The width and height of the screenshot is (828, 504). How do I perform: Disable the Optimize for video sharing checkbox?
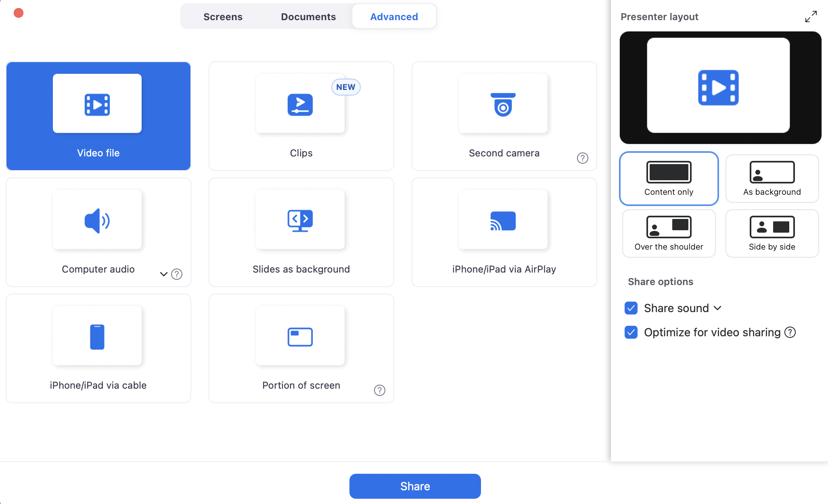631,332
